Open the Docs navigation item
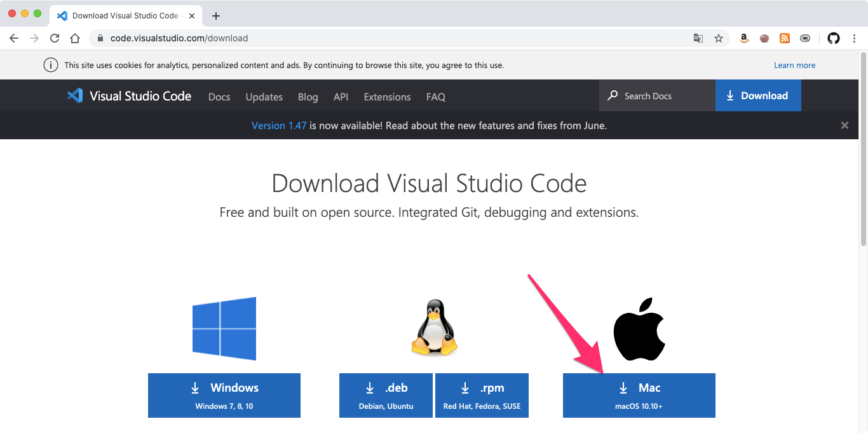 (x=219, y=97)
